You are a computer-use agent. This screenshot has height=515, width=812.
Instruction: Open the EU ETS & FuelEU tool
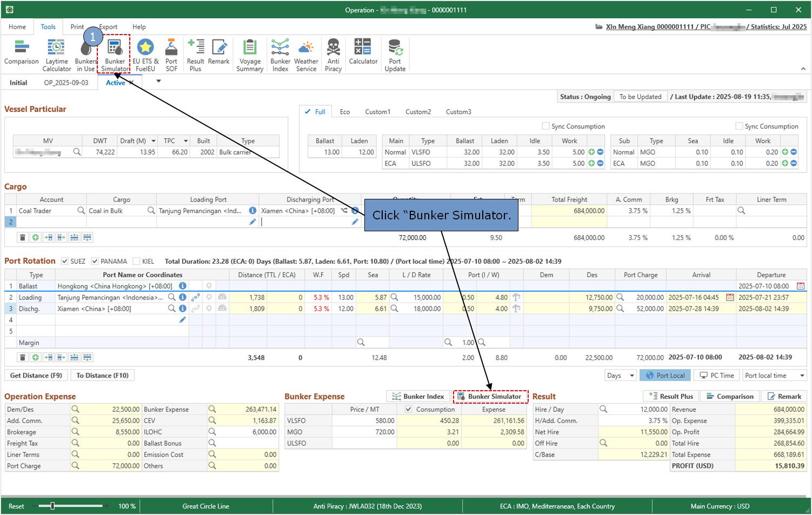(x=145, y=55)
